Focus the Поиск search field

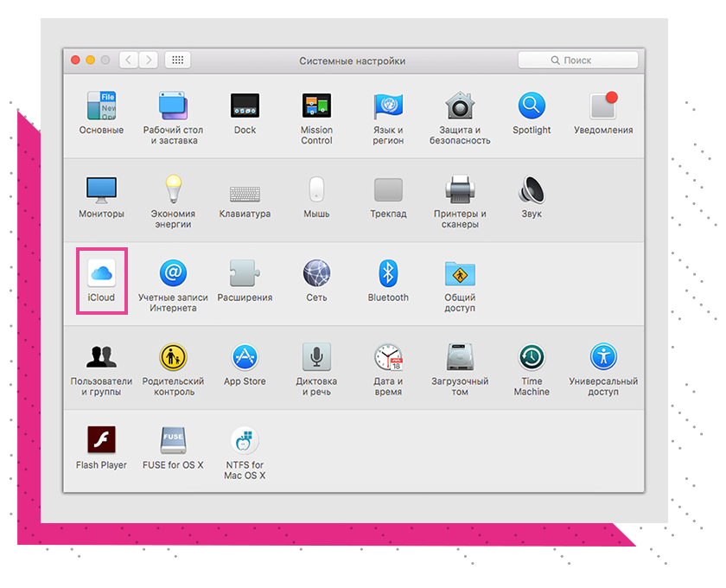578,61
